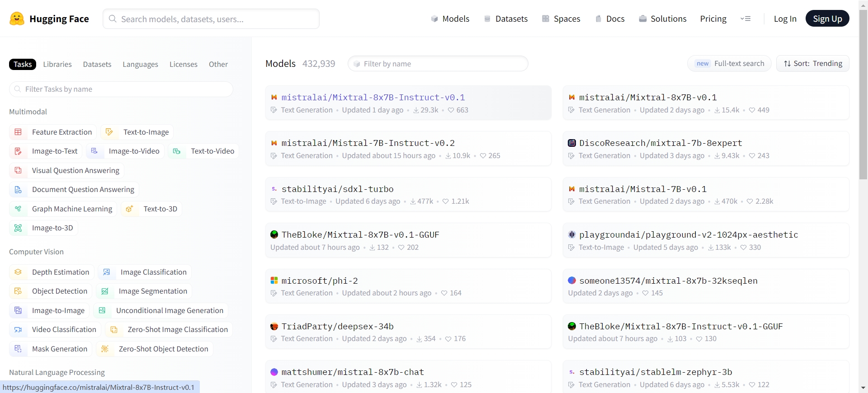Switch to the Licenses filter tab

184,64
